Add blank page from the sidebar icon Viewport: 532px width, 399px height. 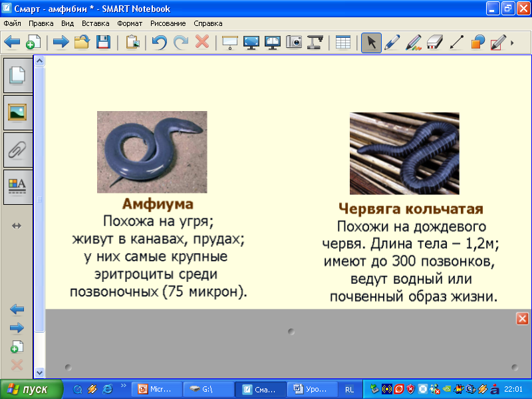coord(17,346)
